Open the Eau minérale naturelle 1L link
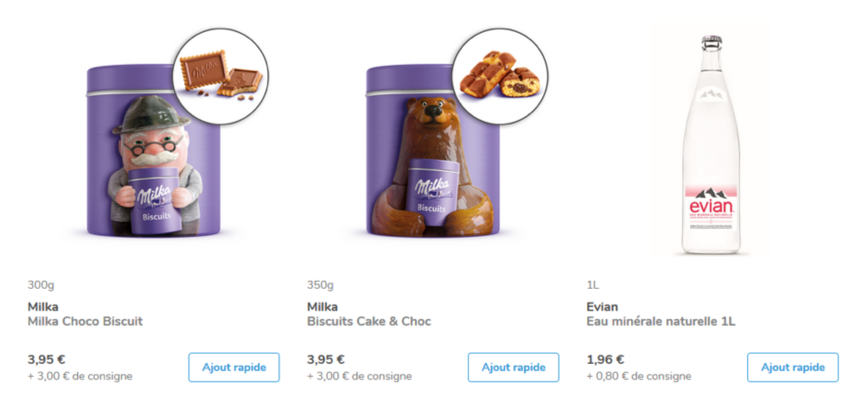This screenshot has height=403, width=868. pos(661,322)
